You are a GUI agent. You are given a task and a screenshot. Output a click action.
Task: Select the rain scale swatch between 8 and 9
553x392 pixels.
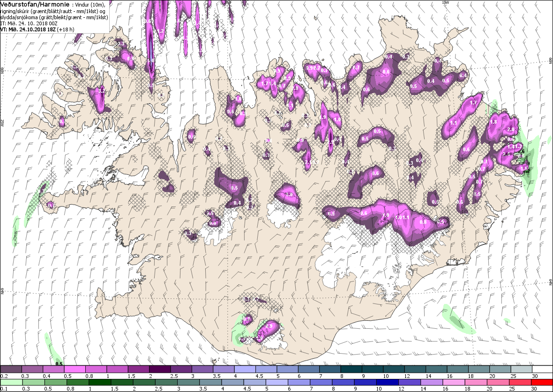tap(344, 383)
